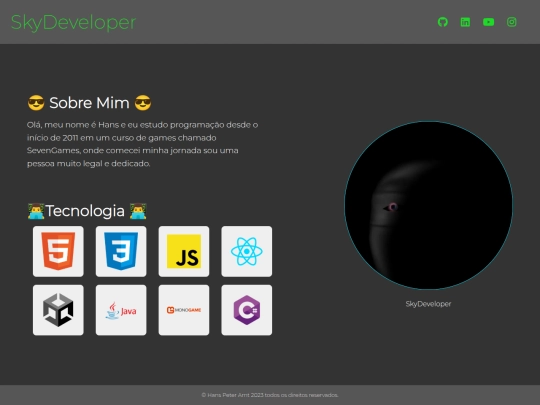Click the Sobre Mim heading

click(x=89, y=103)
